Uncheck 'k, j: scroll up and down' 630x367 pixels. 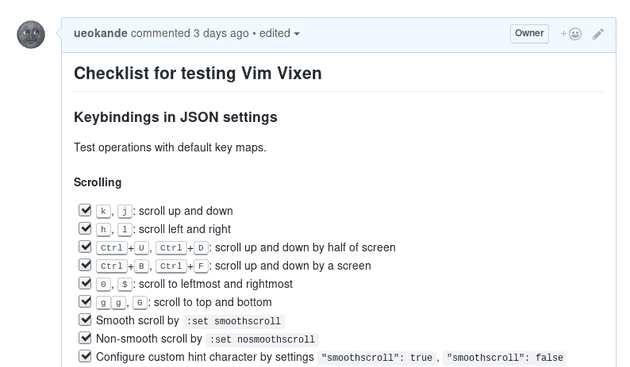pos(85,210)
